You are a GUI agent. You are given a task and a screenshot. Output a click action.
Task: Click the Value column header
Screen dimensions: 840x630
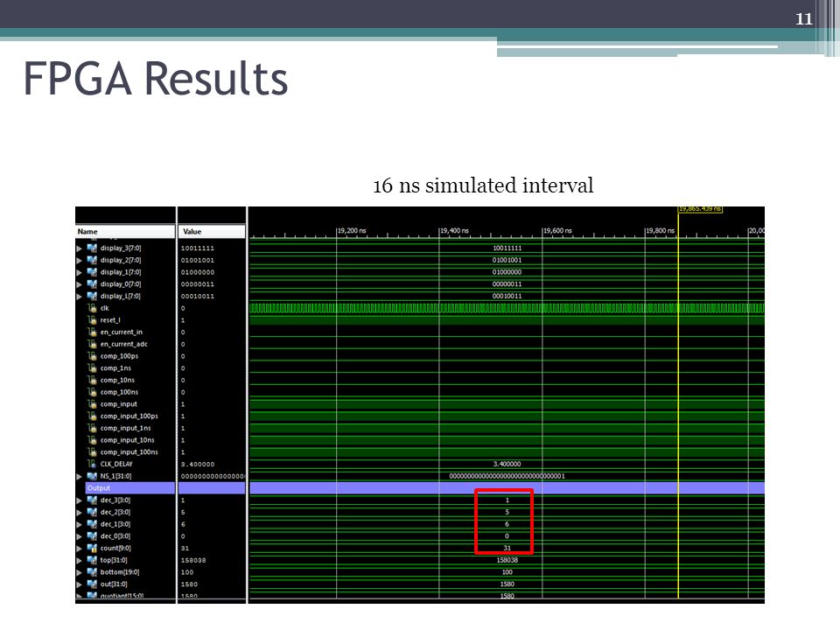point(212,231)
